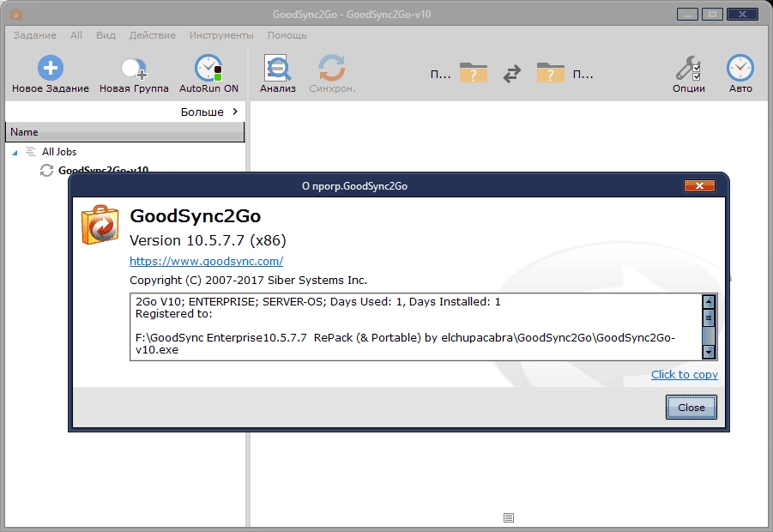Click the info box scrollbar thumb
The image size is (773, 532).
tap(709, 318)
